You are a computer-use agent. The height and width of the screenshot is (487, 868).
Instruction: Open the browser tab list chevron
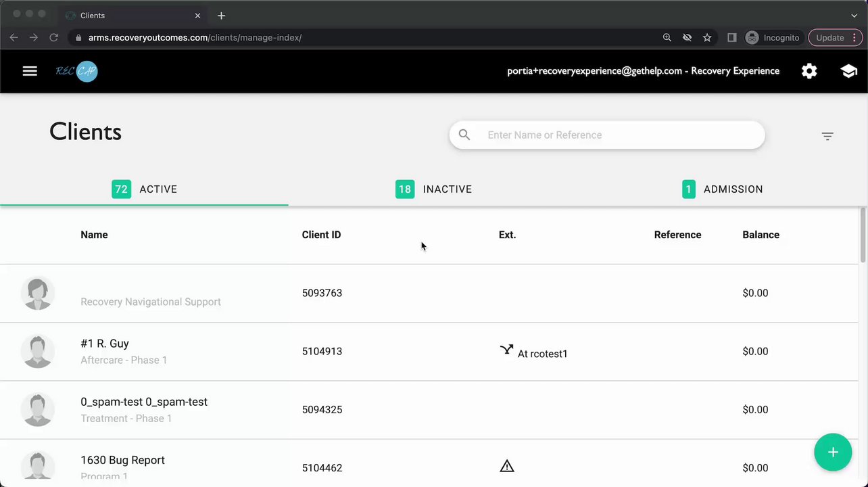pyautogui.click(x=854, y=16)
